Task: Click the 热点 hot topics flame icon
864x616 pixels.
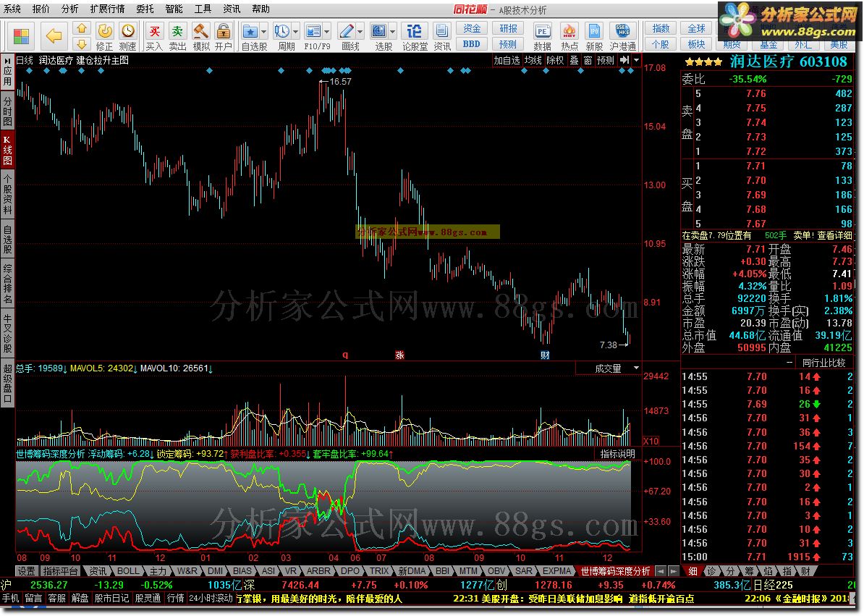Action: pyautogui.click(x=569, y=36)
